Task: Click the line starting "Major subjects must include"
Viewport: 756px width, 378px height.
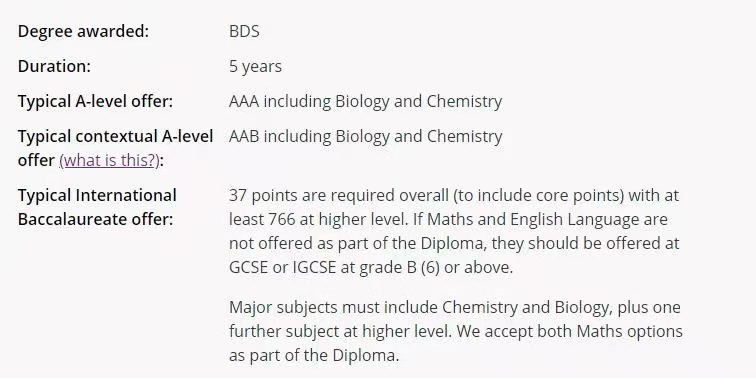Action: coord(455,308)
